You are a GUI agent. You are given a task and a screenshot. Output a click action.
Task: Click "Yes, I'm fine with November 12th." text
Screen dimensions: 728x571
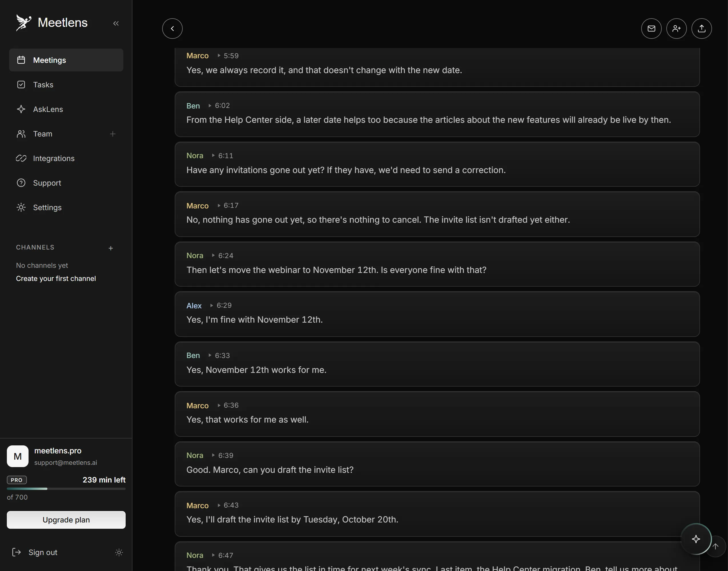click(255, 319)
